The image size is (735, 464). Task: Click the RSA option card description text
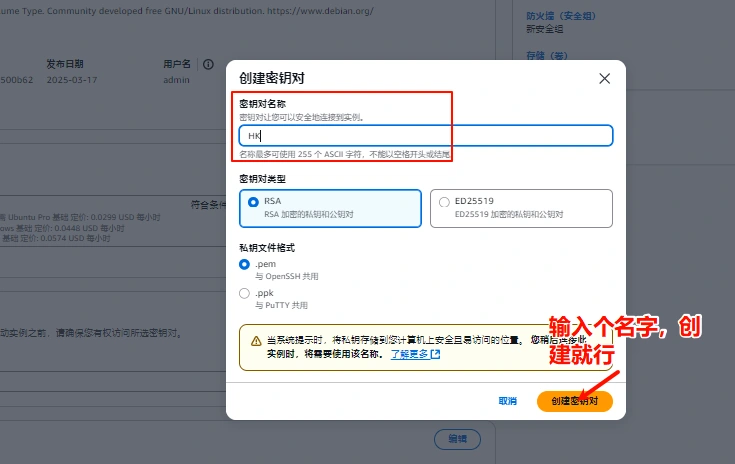308,214
